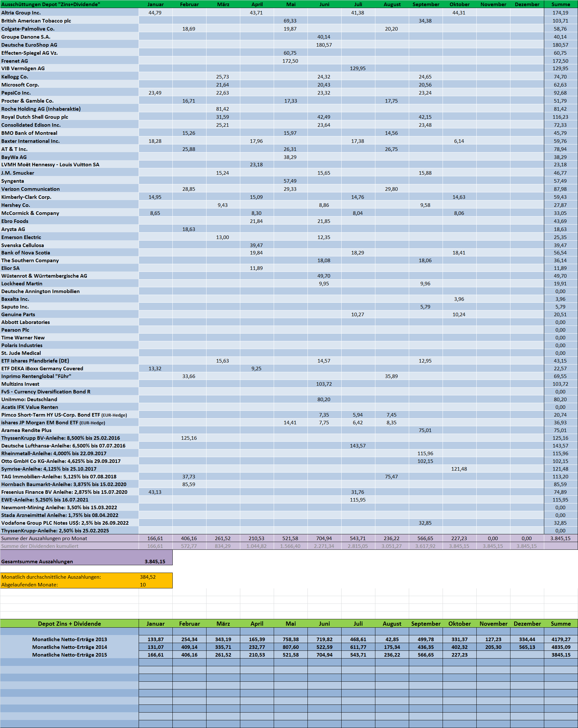578x728 pixels.
Task: Select Altria's Januar value 44,79
Action: click(155, 13)
